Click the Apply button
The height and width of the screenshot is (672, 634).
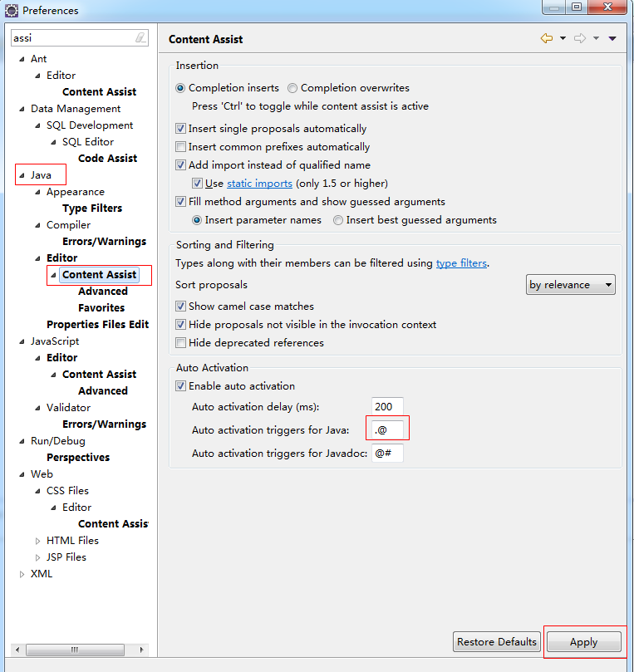pyautogui.click(x=584, y=641)
